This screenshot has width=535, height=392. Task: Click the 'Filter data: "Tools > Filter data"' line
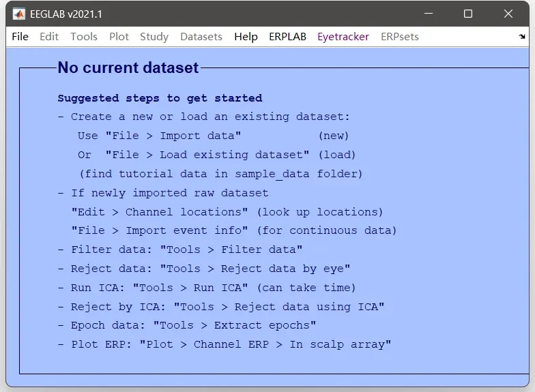[x=180, y=250]
